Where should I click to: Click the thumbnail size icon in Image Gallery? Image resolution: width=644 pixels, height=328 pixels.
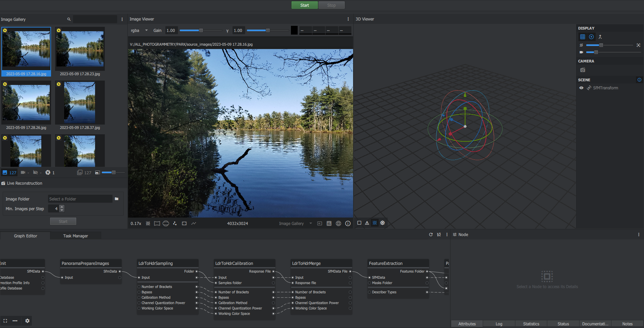click(x=97, y=173)
